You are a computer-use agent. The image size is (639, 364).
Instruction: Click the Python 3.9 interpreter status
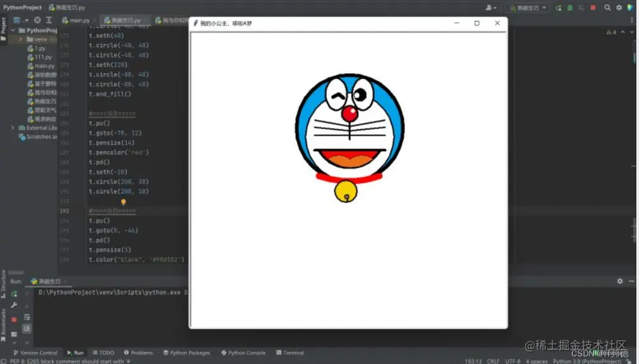coord(587,361)
